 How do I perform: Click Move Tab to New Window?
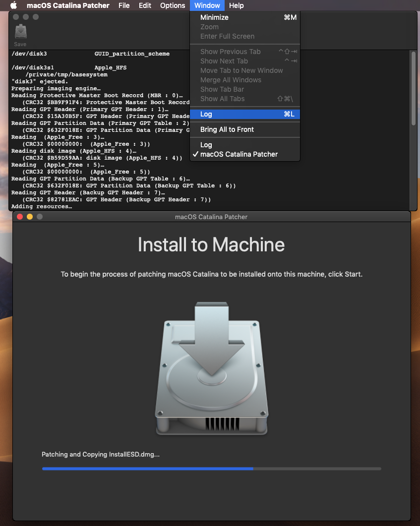point(245,70)
